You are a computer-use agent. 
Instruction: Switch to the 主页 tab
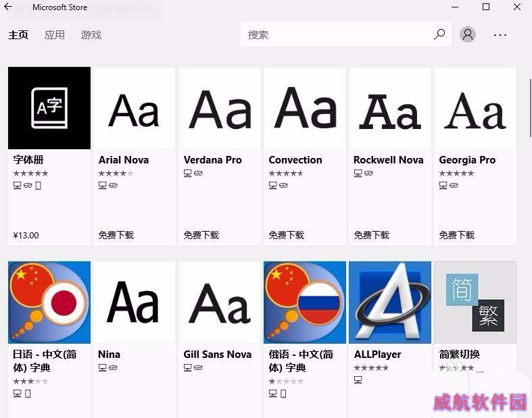pos(18,35)
